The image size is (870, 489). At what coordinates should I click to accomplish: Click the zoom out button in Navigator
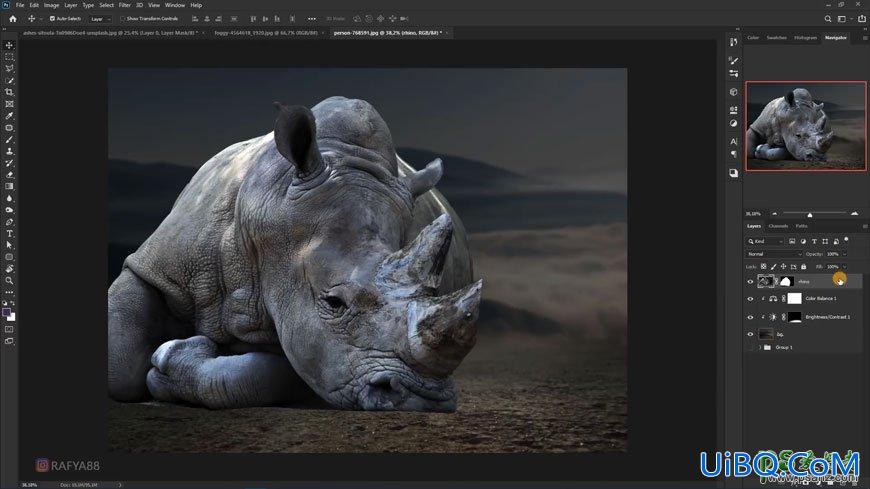(775, 214)
